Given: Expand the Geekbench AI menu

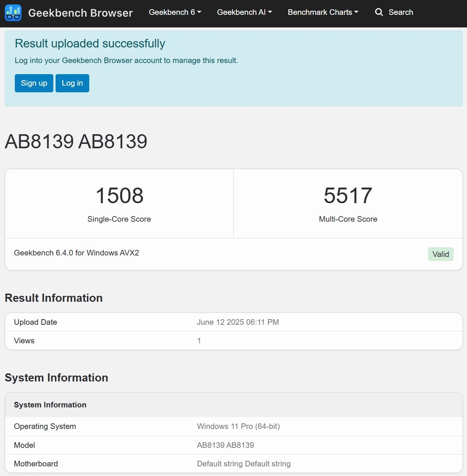Looking at the screenshot, I should tap(244, 12).
